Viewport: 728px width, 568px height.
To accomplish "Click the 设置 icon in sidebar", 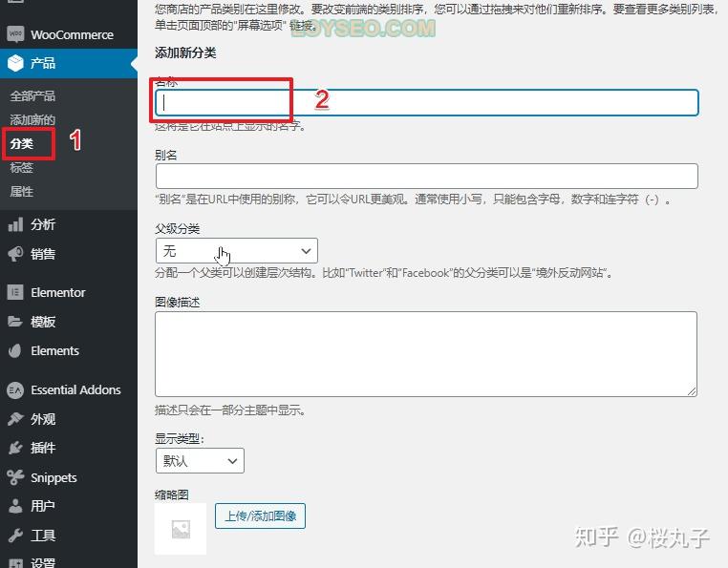I will pos(15,563).
